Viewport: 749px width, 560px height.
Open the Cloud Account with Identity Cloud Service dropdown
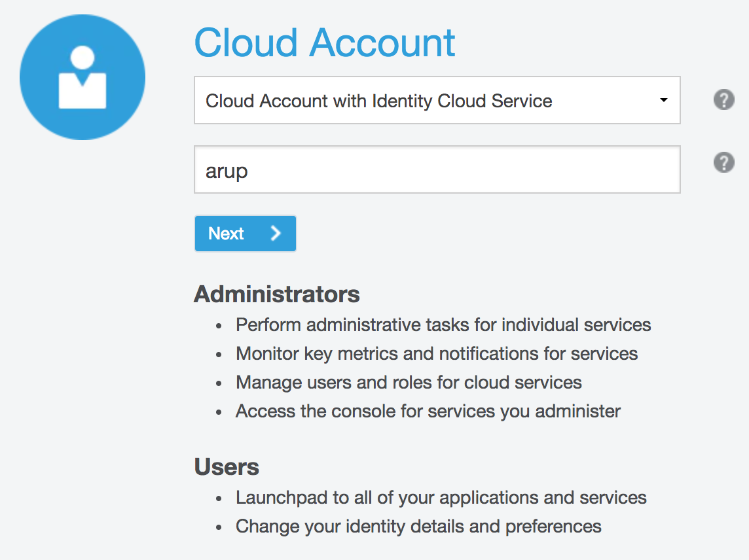pyautogui.click(x=437, y=101)
